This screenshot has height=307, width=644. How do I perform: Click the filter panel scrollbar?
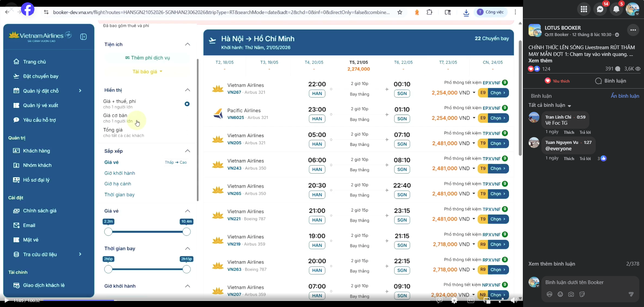197,130
